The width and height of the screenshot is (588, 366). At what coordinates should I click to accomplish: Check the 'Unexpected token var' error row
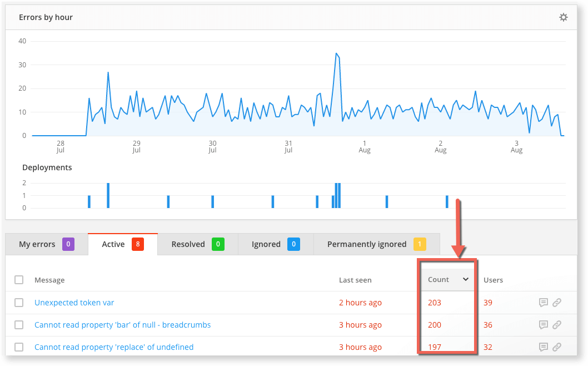[19, 302]
